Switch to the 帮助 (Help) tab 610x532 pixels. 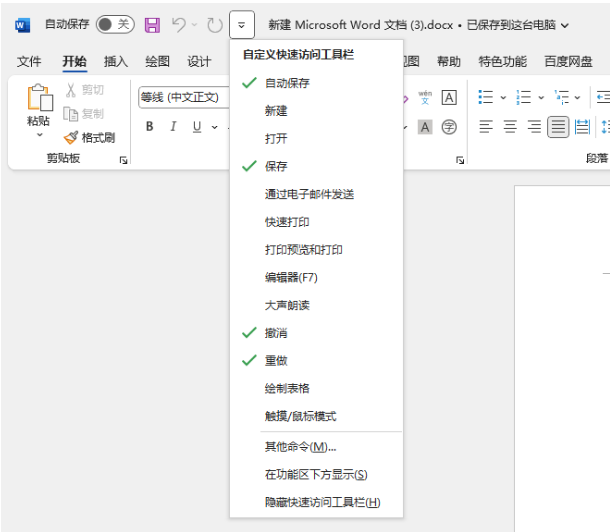(449, 61)
